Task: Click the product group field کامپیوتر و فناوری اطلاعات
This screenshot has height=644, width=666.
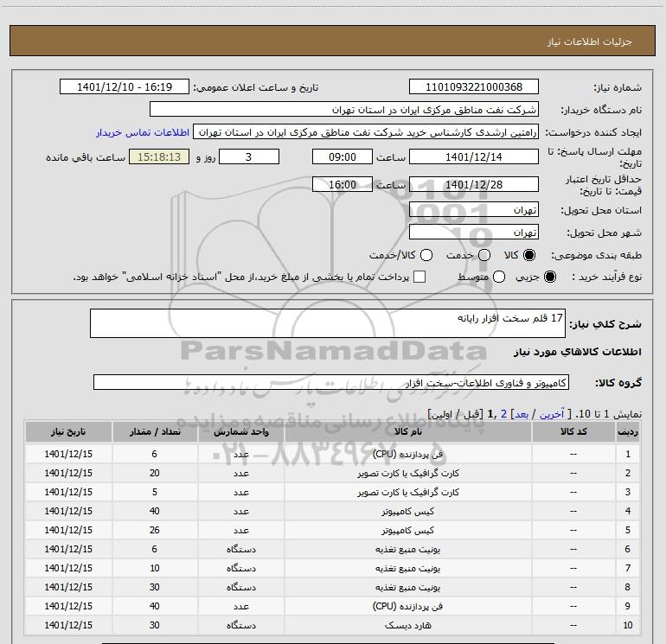Action: [x=331, y=382]
